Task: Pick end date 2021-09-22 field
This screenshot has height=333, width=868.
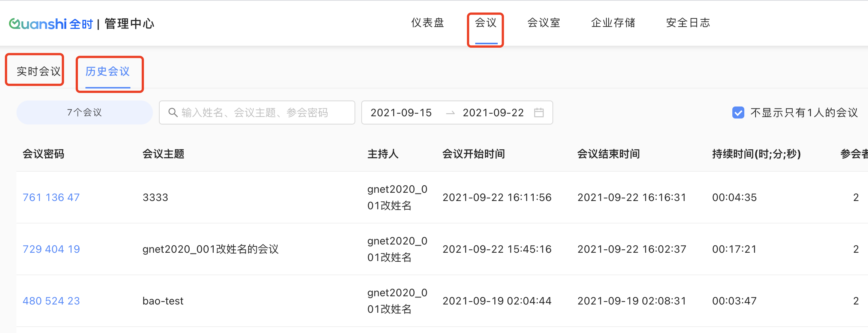Action: (493, 112)
